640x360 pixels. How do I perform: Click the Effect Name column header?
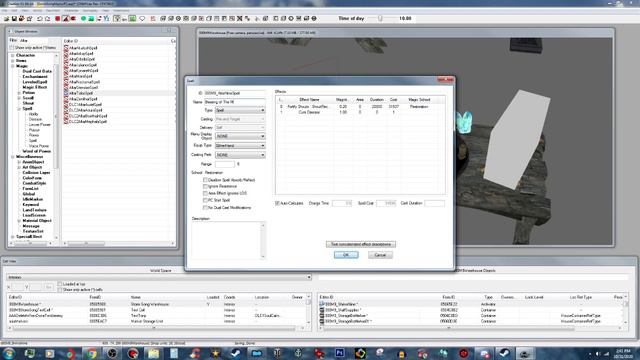309,100
